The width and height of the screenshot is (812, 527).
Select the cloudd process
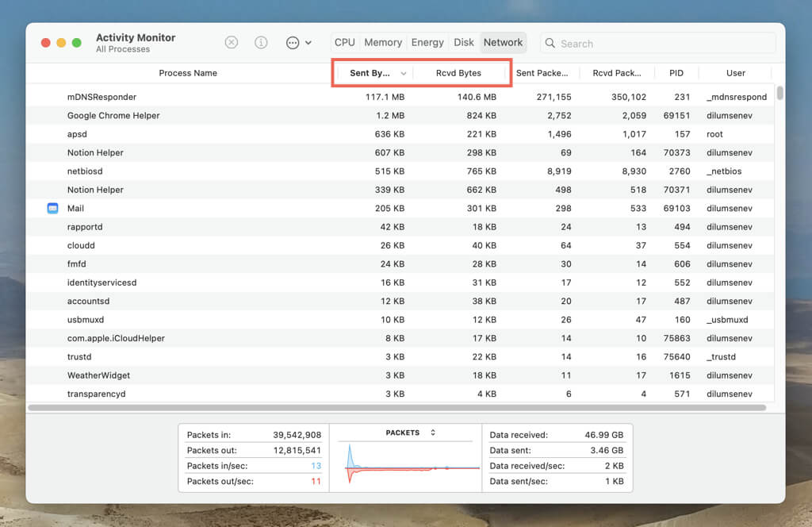click(400, 245)
